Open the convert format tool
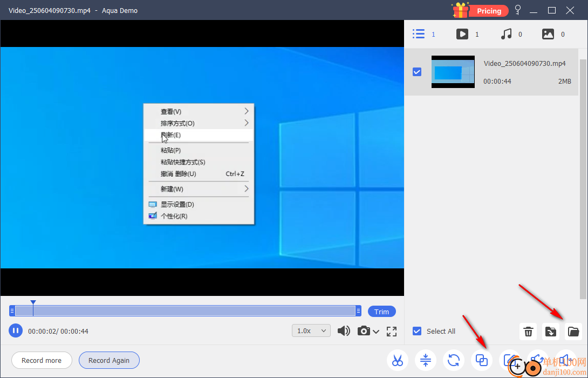588x378 pixels. 454,360
